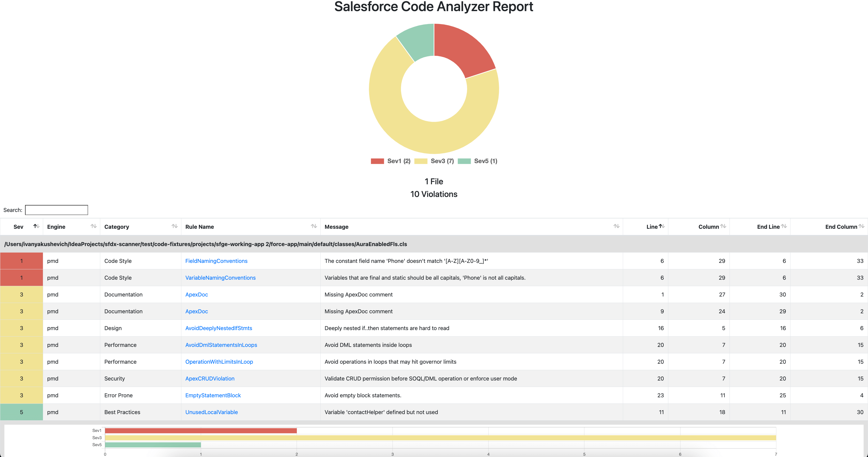Screen dimensions: 868x457
Task: Sort table by Message column arrows
Action: click(616, 226)
